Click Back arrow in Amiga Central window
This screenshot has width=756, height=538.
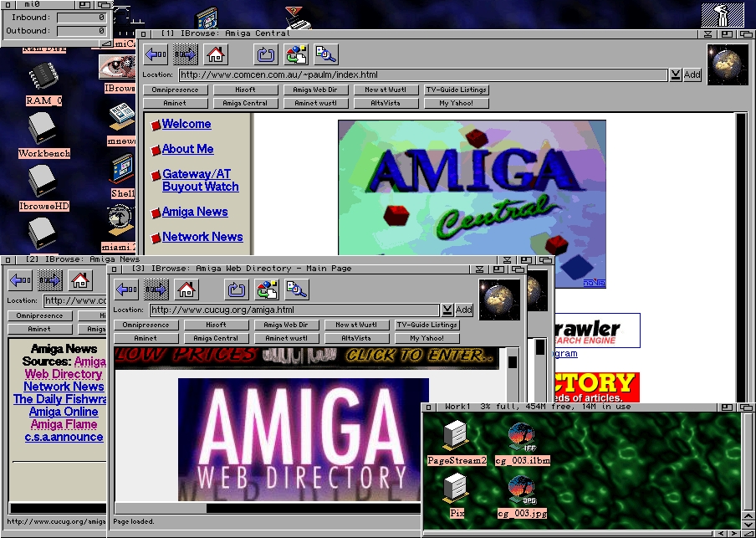coord(156,55)
